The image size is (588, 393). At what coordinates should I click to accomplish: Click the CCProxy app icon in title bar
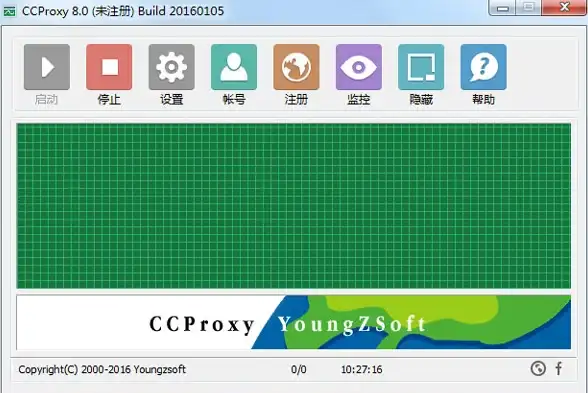(x=9, y=11)
